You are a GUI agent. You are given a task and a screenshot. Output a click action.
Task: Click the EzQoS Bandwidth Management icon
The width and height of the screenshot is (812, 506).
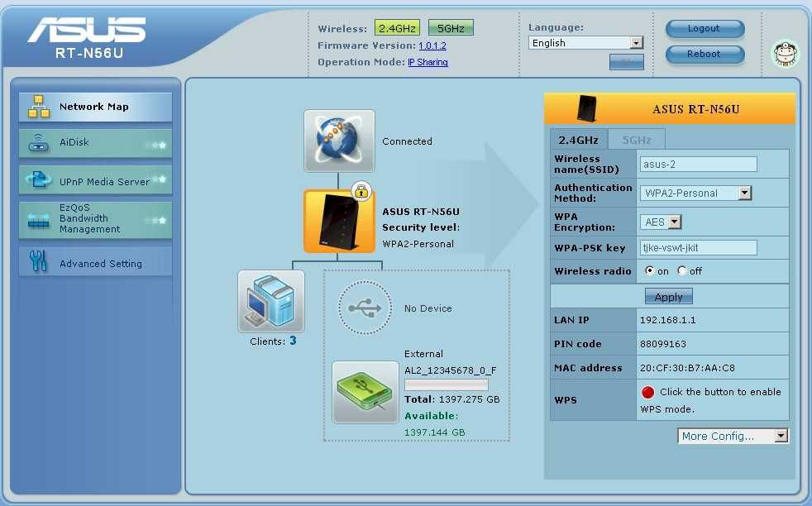click(x=39, y=221)
